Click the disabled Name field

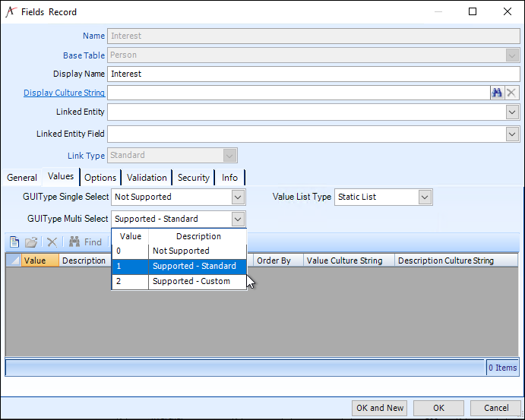313,36
